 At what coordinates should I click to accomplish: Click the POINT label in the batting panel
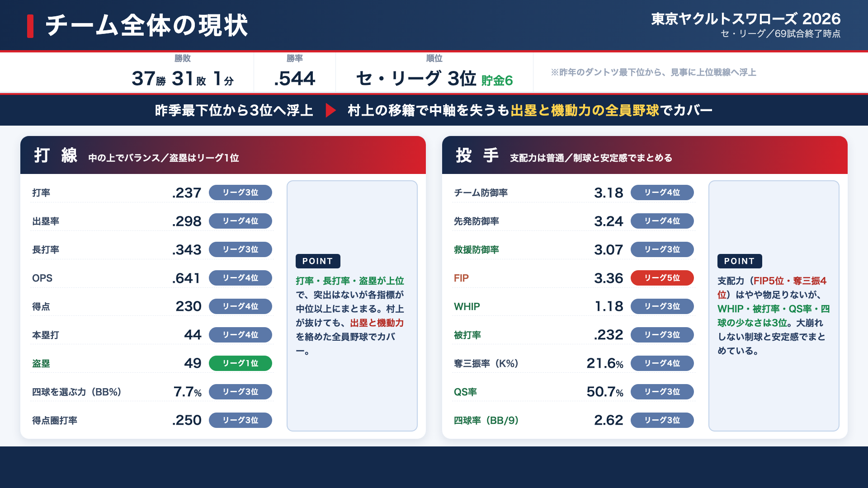click(318, 261)
